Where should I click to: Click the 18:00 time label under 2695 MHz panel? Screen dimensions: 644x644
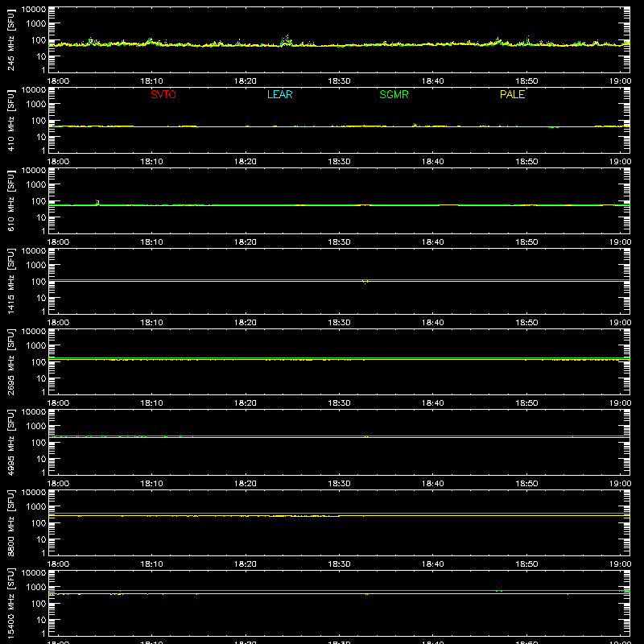(58, 403)
